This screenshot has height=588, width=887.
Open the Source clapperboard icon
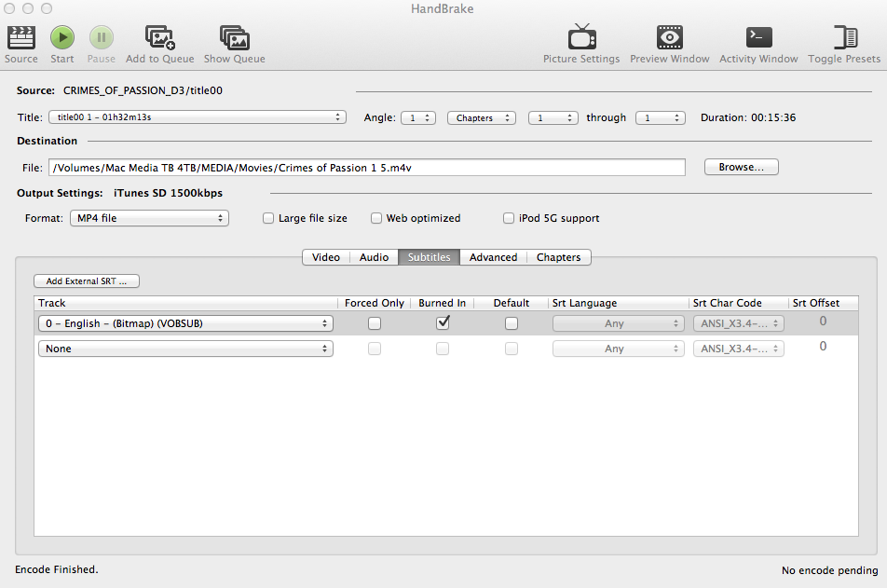(x=20, y=38)
